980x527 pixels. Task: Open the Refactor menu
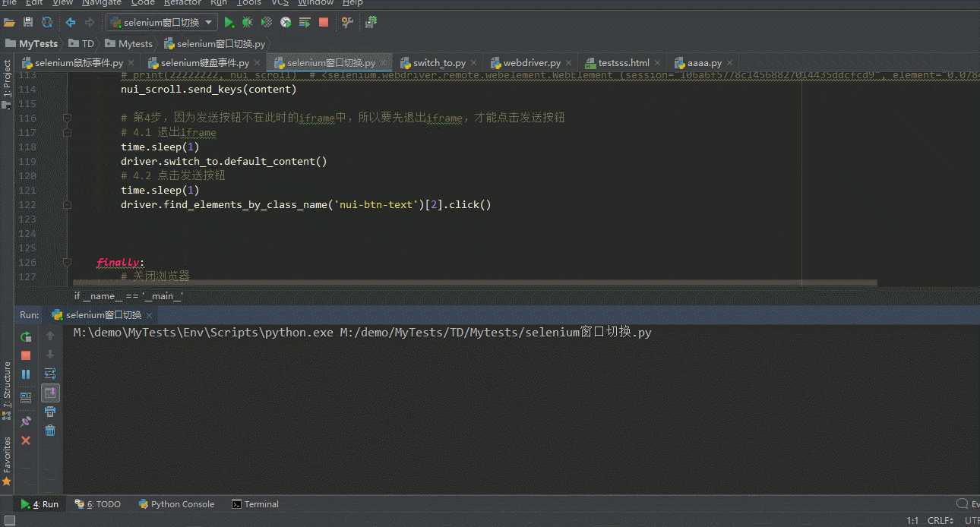pyautogui.click(x=183, y=3)
